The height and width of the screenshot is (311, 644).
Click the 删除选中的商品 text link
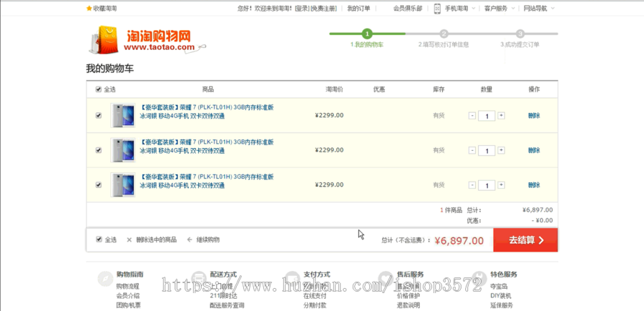[157, 240]
